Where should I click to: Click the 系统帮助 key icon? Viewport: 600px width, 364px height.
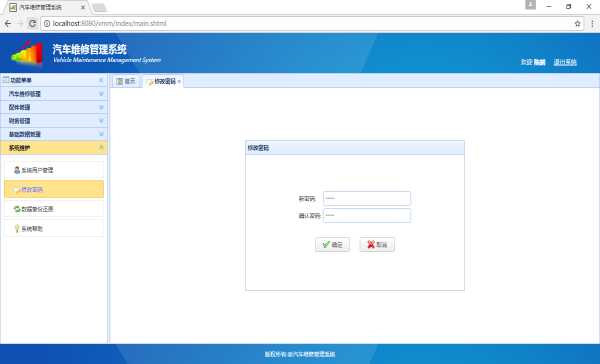tap(17, 229)
